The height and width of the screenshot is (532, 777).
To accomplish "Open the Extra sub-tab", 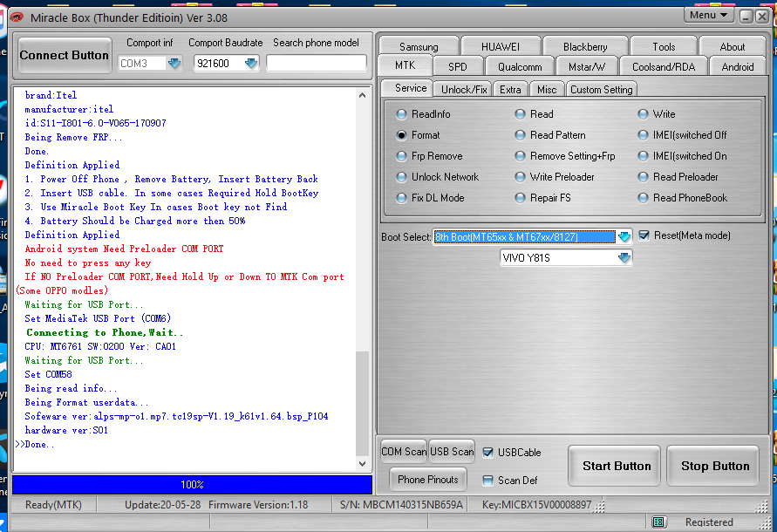I will [510, 89].
